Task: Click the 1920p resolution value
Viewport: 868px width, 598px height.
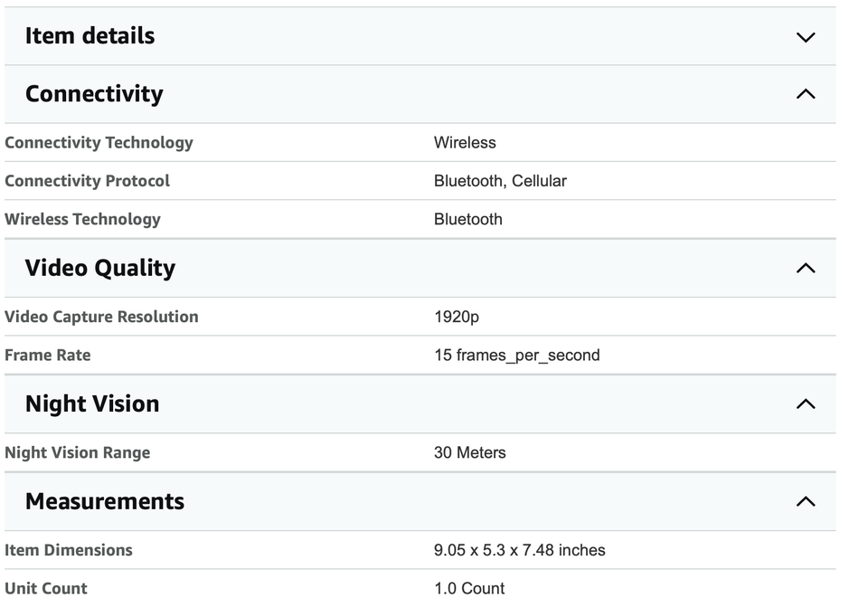Action: click(457, 317)
